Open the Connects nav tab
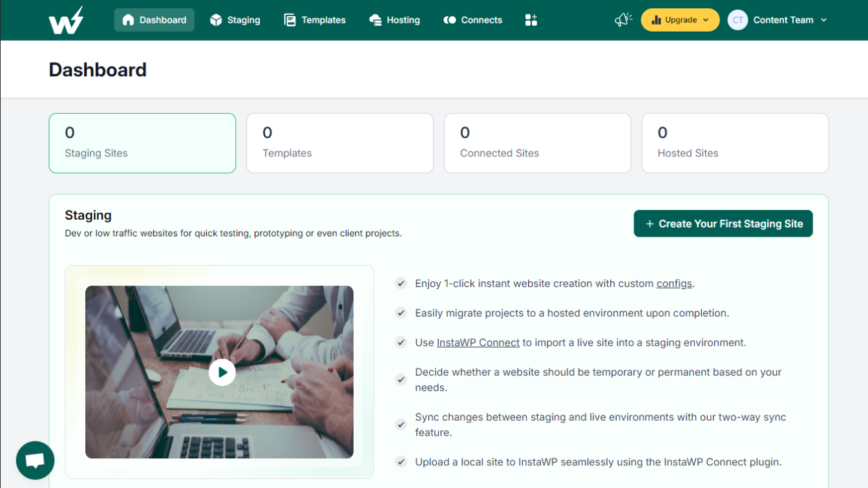This screenshot has height=488, width=868. coord(472,20)
